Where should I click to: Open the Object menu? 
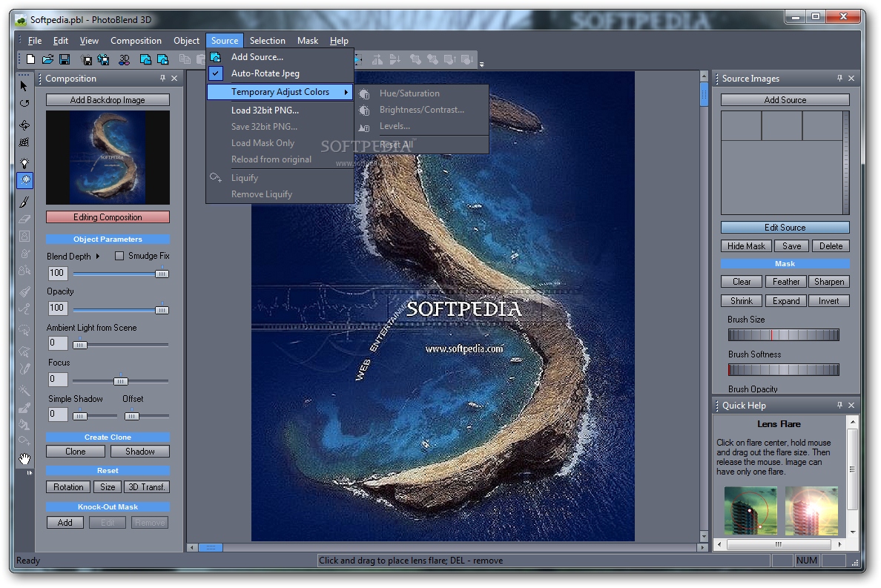click(x=187, y=41)
